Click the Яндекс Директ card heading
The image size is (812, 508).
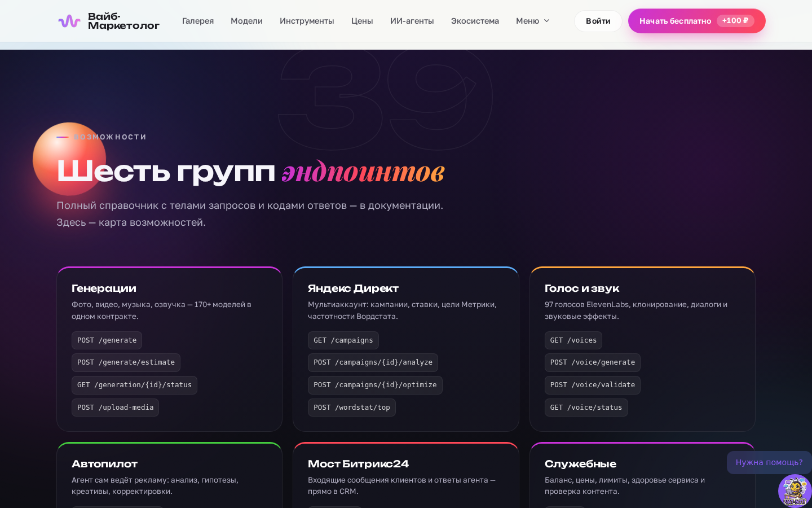tap(353, 288)
